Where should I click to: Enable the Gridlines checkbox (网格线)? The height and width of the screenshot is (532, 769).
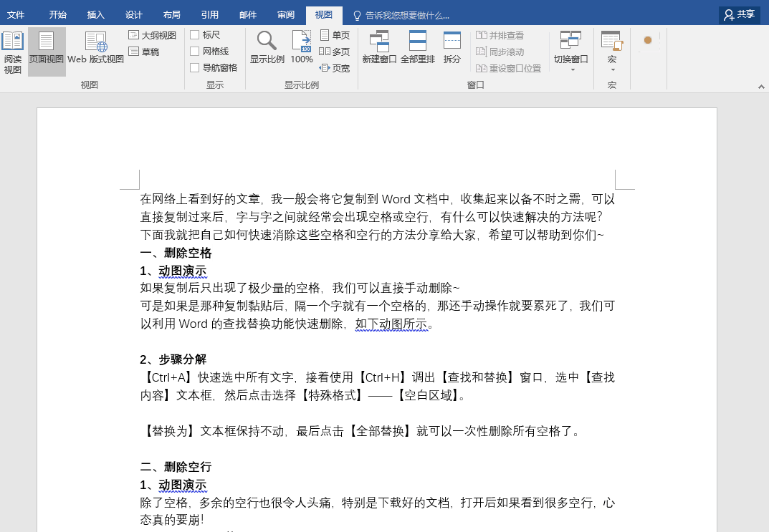pos(195,51)
